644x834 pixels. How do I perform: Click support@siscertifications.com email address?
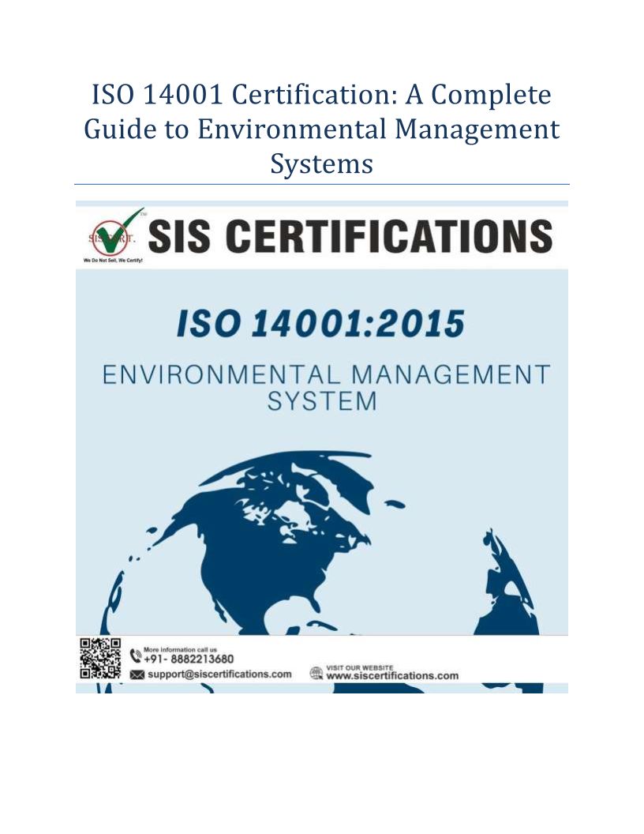tap(219, 674)
